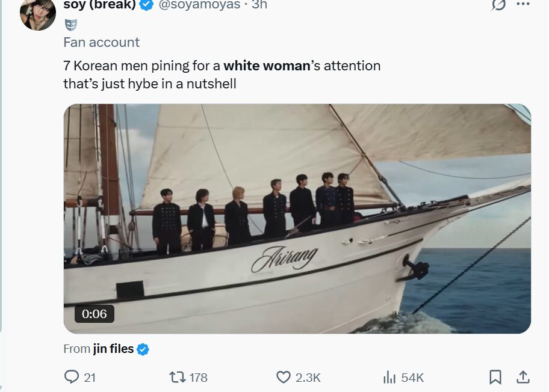The width and height of the screenshot is (549, 392).
Task: Open the views analytics bar chart icon
Action: click(389, 377)
